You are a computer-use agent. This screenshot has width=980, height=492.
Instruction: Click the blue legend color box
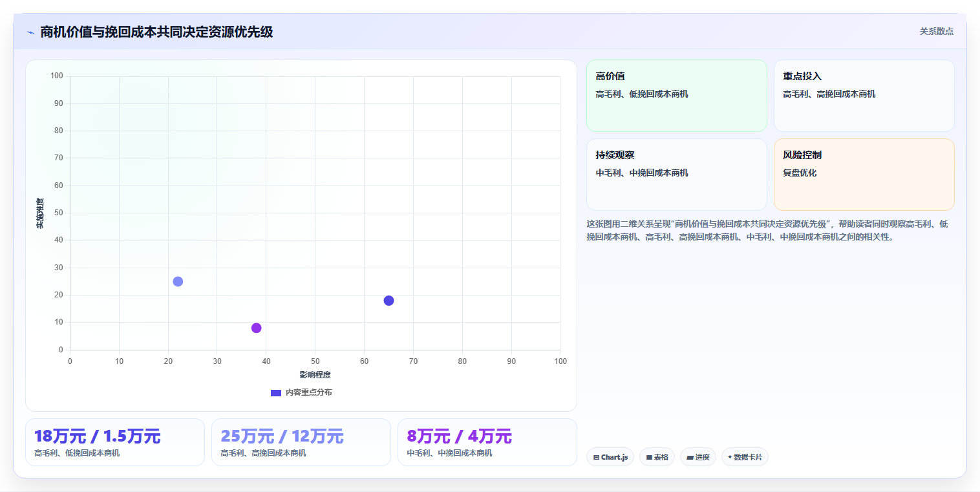coord(276,392)
